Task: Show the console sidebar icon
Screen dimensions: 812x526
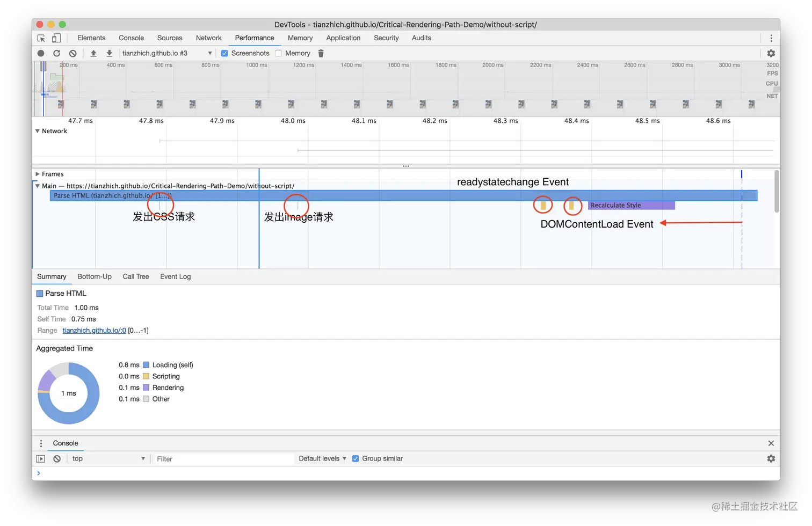Action: point(40,459)
